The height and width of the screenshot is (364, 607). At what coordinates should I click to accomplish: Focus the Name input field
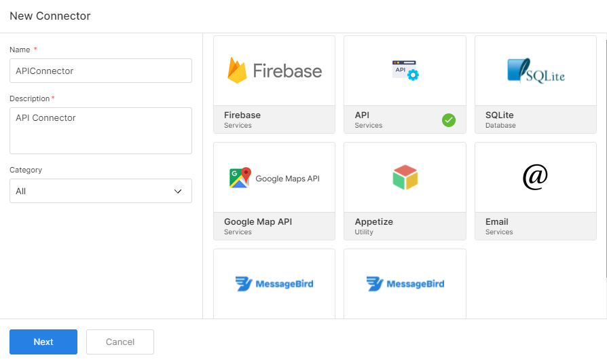pyautogui.click(x=100, y=71)
